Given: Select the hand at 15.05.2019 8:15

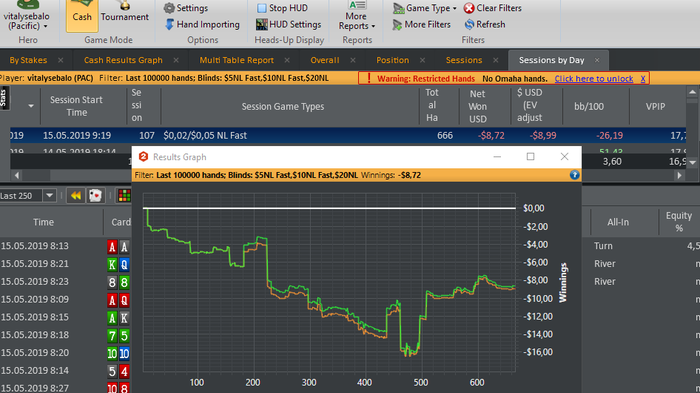Looking at the screenshot, I should [35, 318].
